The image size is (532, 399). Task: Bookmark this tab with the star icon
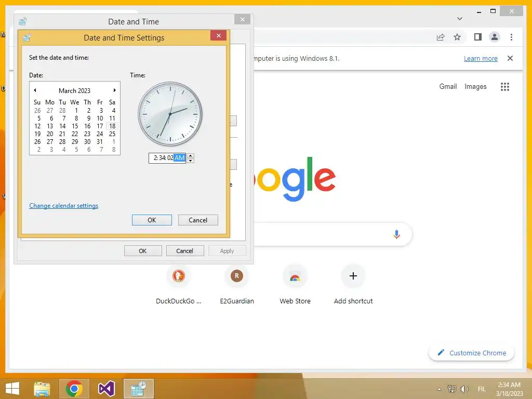pyautogui.click(x=457, y=37)
